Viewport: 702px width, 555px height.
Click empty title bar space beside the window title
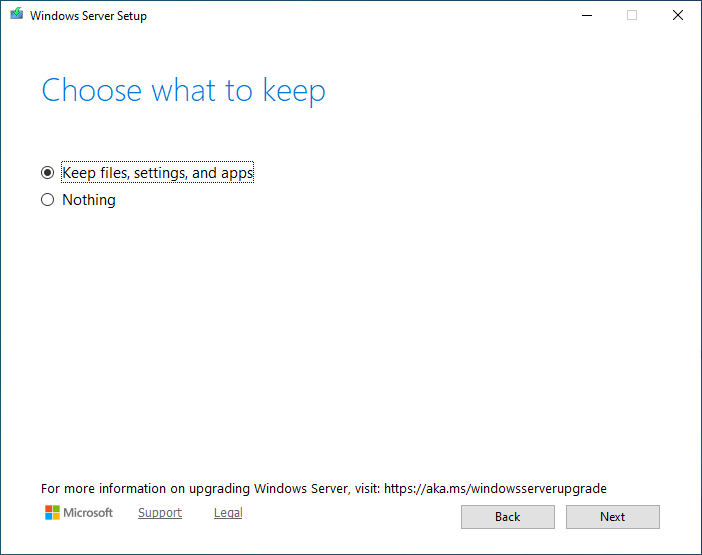[350, 15]
